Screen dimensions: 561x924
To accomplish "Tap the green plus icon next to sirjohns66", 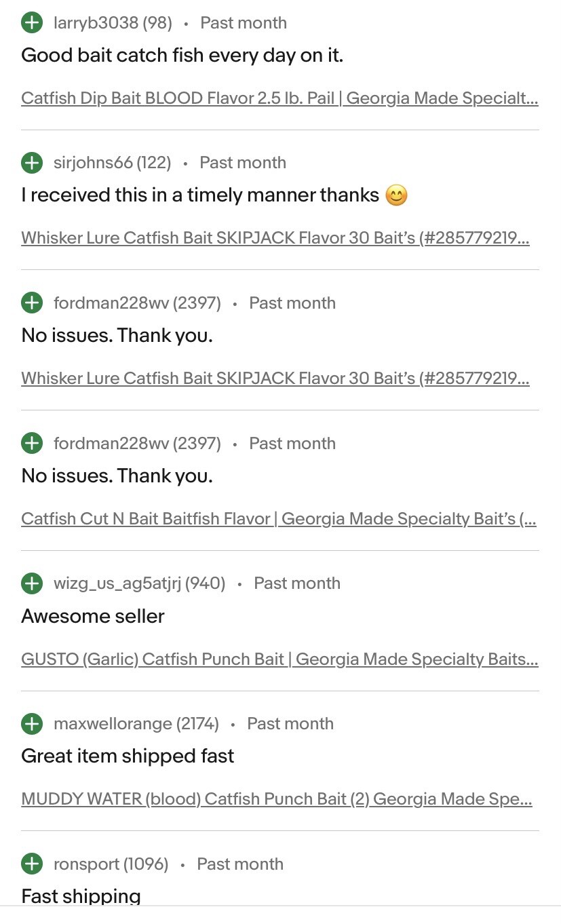I will [32, 163].
